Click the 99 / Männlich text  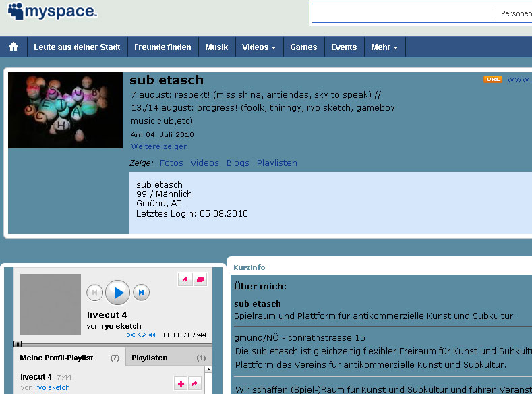coord(164,194)
